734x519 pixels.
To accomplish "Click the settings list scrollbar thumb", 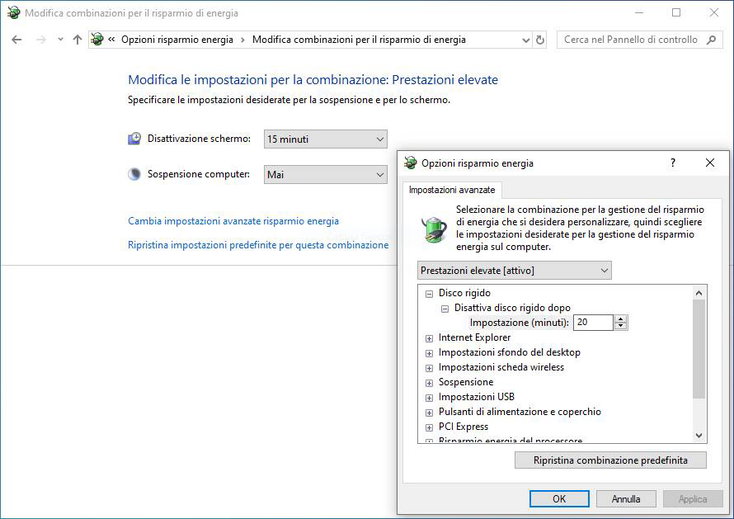I will (x=699, y=349).
